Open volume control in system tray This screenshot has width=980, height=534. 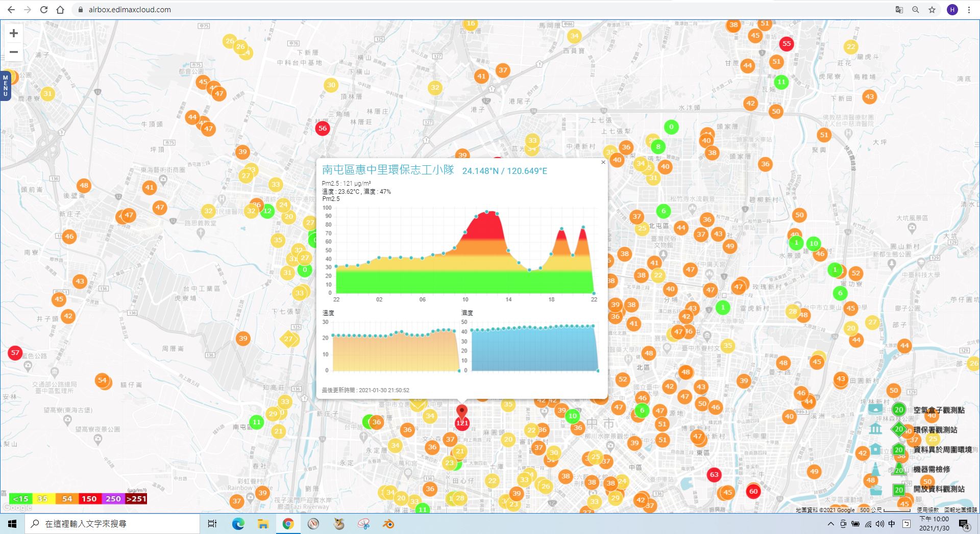tap(879, 524)
